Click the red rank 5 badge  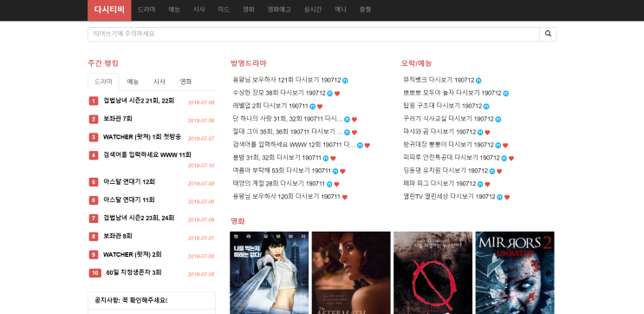pyautogui.click(x=94, y=182)
